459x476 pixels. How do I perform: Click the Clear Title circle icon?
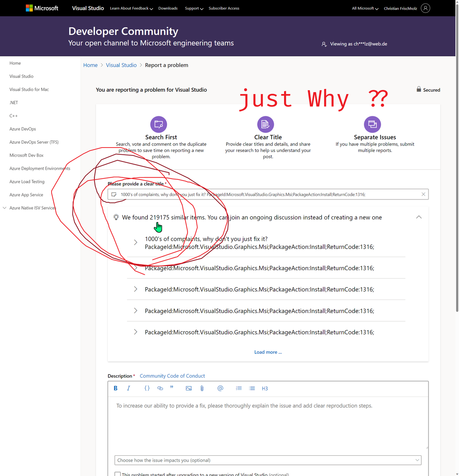[x=266, y=124]
